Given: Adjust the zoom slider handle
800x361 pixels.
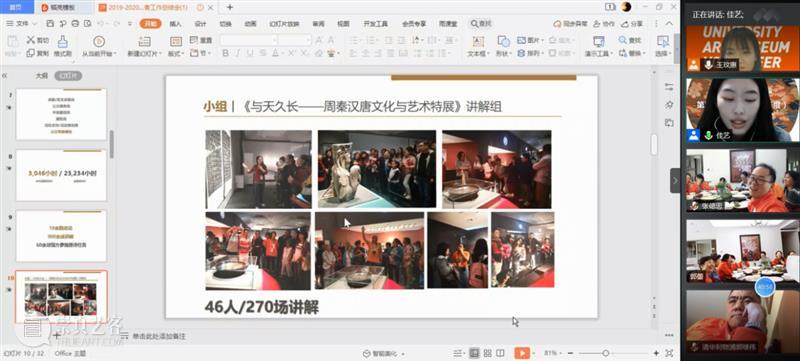Looking at the screenshot, I should [605, 353].
